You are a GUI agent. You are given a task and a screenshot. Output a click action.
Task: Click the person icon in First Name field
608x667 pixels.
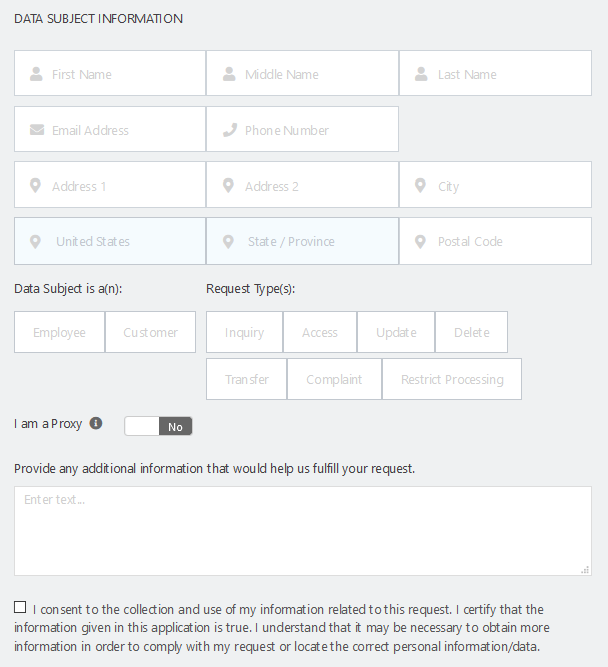[37, 74]
